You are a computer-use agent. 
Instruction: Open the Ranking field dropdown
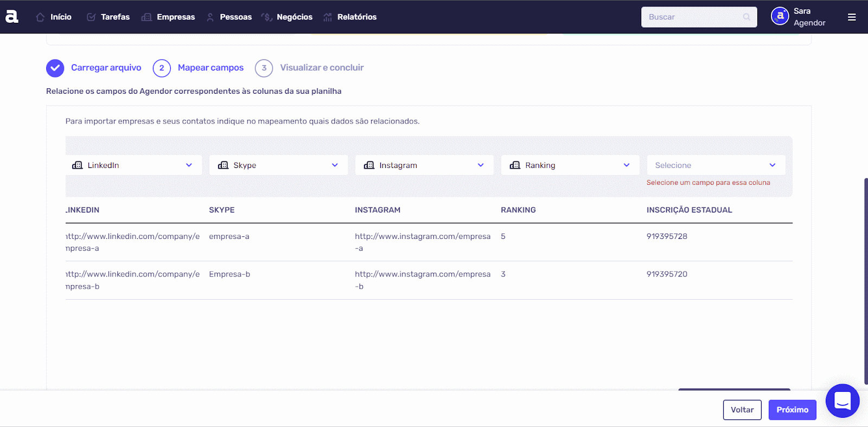[570, 165]
